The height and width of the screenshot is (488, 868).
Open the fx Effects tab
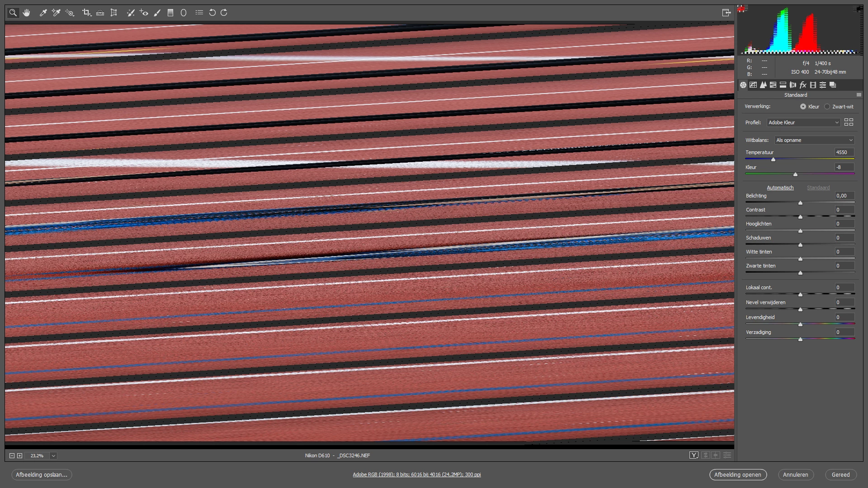pyautogui.click(x=803, y=85)
